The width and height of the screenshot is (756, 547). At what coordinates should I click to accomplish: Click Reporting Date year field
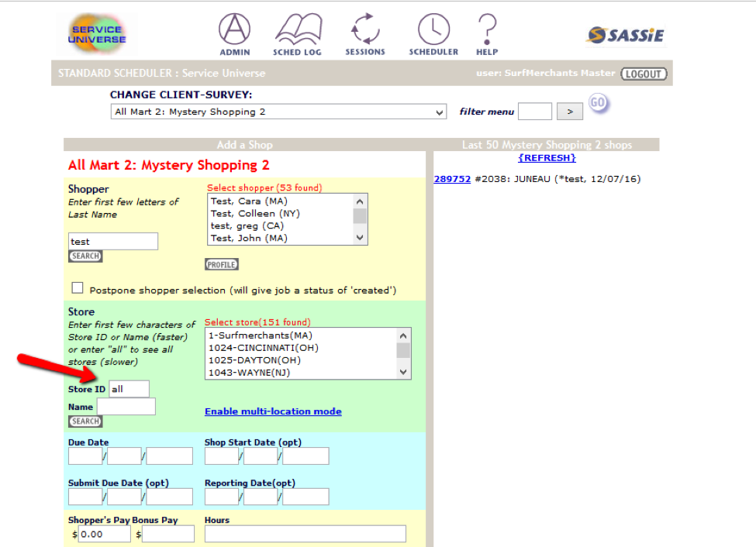[x=306, y=497]
